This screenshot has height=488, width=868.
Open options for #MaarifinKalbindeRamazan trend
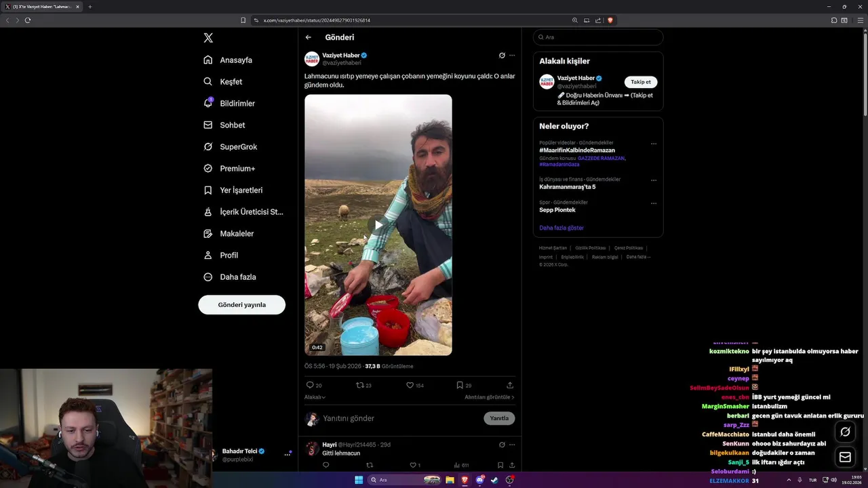click(654, 144)
